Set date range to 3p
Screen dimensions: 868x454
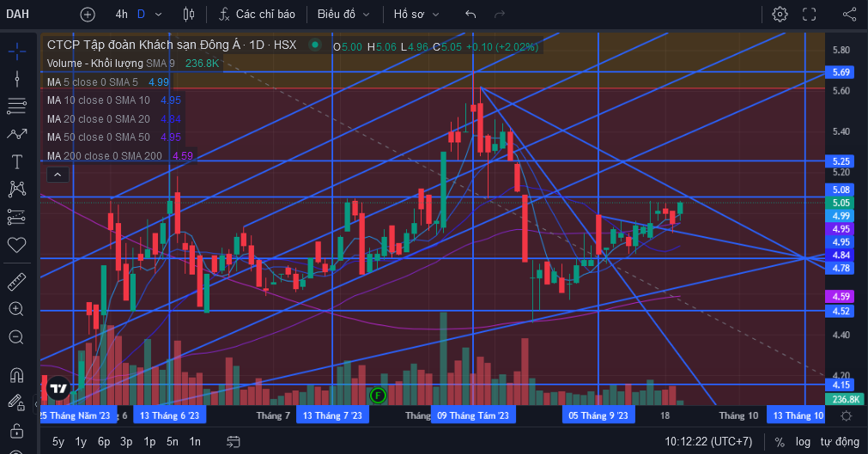126,441
